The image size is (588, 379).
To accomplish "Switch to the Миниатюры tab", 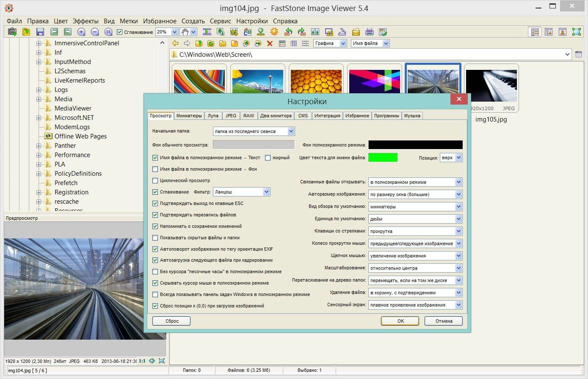I will point(189,116).
